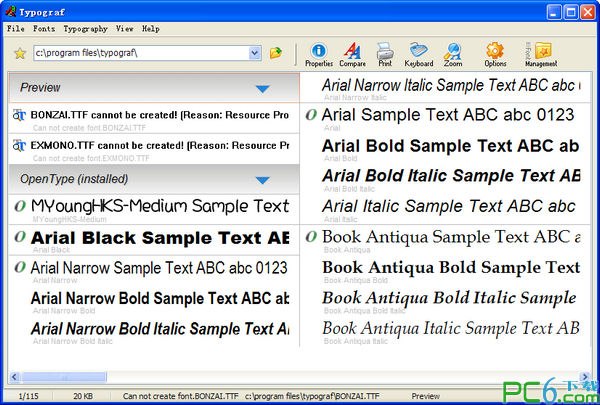The image size is (600, 405).
Task: Select EXMONO.TTF cannot be created entry
Action: click(x=154, y=149)
